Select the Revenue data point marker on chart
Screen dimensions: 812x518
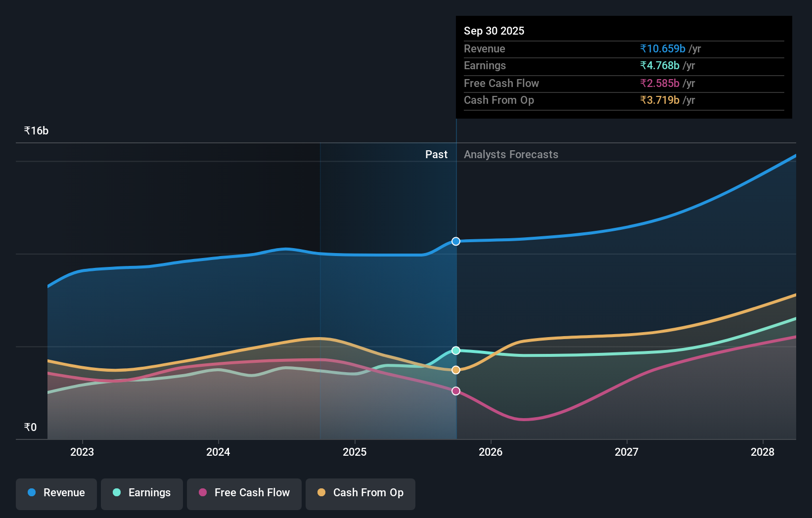pyautogui.click(x=455, y=241)
